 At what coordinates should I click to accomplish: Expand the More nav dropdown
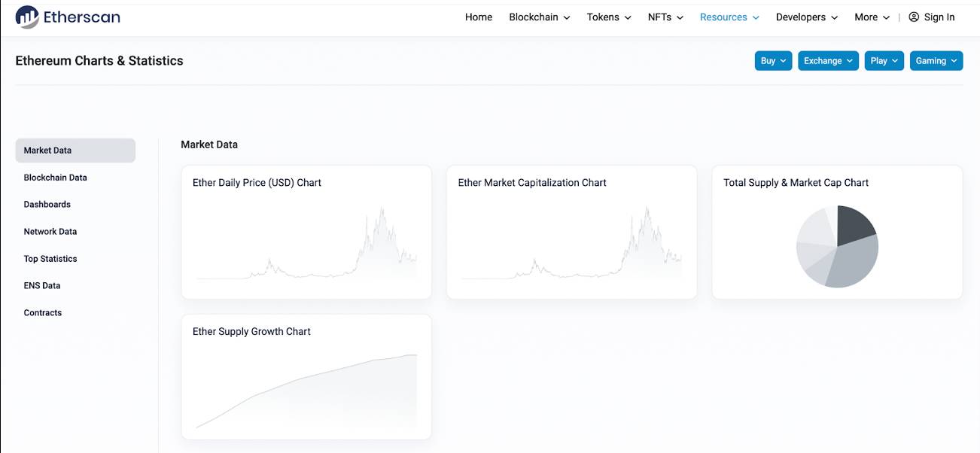(x=872, y=17)
